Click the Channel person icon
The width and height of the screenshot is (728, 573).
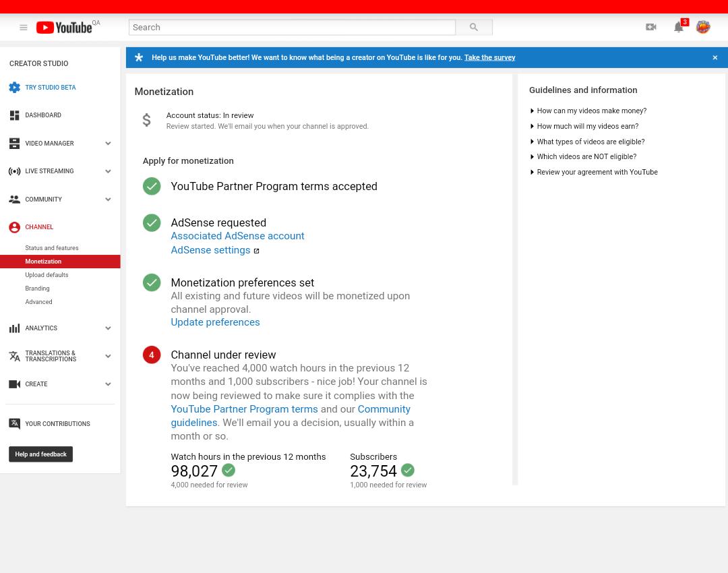pos(14,227)
